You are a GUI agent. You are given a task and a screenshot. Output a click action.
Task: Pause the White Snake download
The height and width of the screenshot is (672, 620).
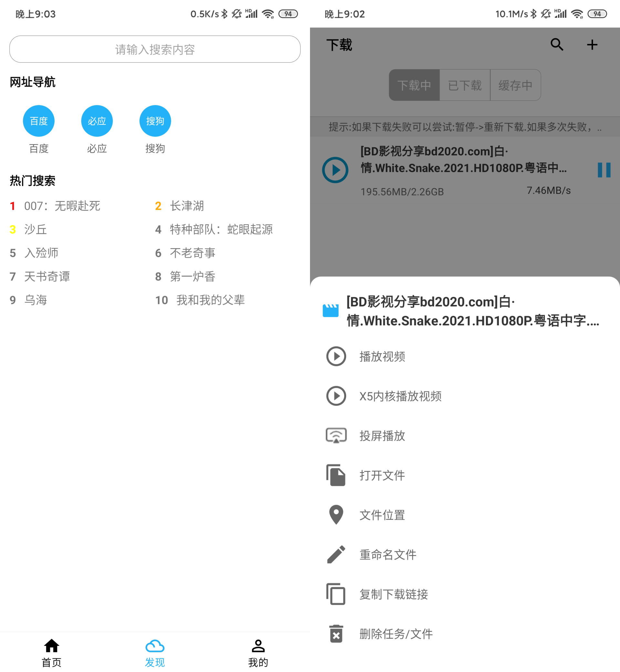coord(604,170)
